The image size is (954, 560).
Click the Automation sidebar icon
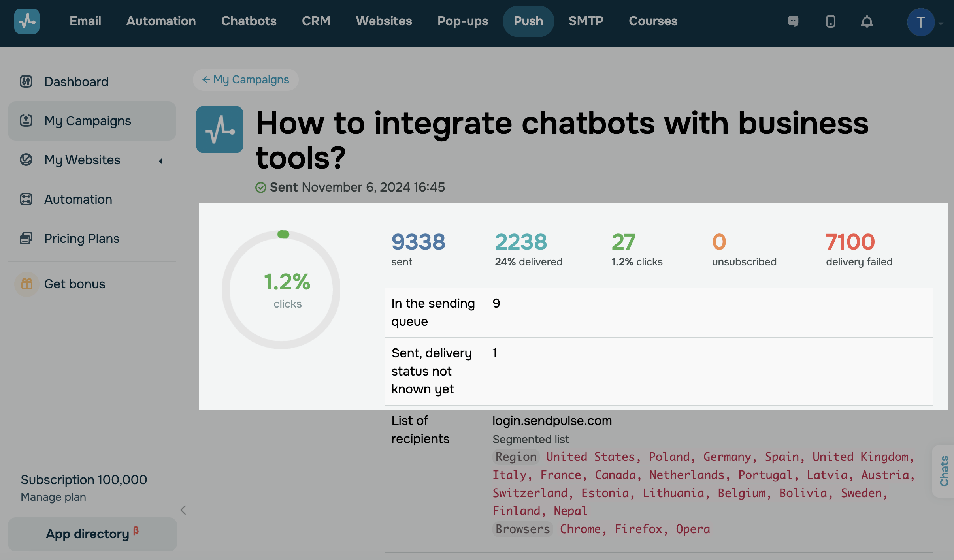pos(26,199)
